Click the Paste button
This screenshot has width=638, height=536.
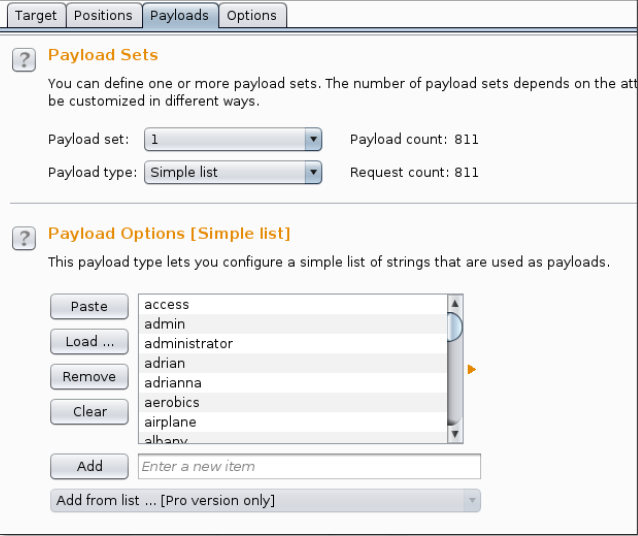(90, 306)
